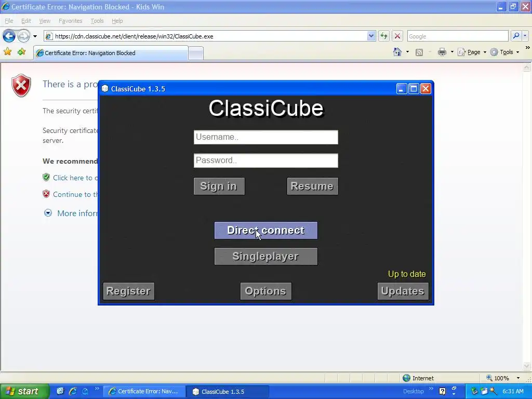Open ClassiCube Options
The height and width of the screenshot is (399, 532).
tap(265, 291)
